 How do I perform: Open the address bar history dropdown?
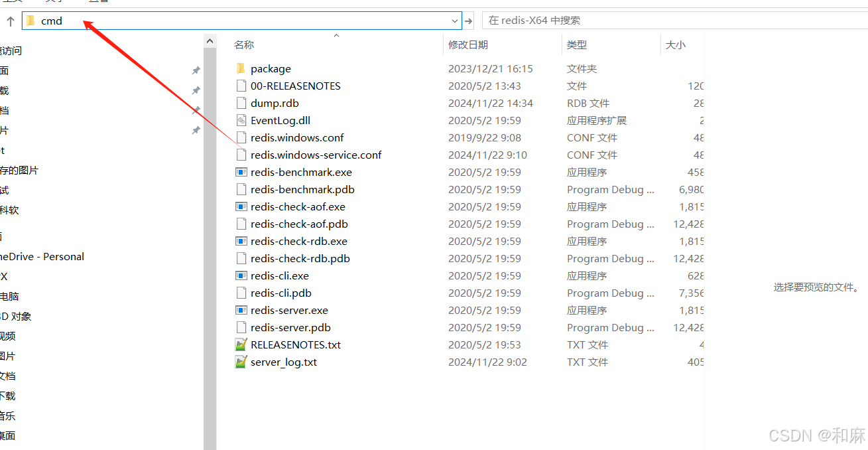tap(455, 21)
